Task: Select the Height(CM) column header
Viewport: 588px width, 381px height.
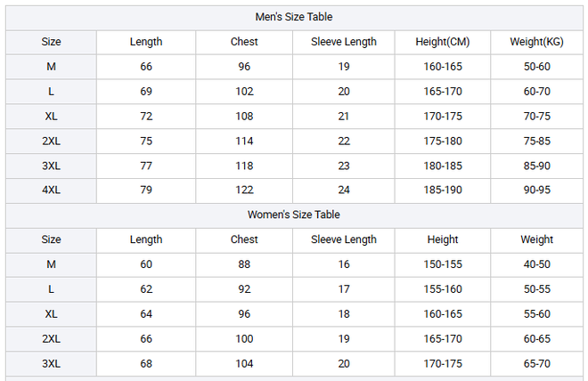Action: point(443,42)
